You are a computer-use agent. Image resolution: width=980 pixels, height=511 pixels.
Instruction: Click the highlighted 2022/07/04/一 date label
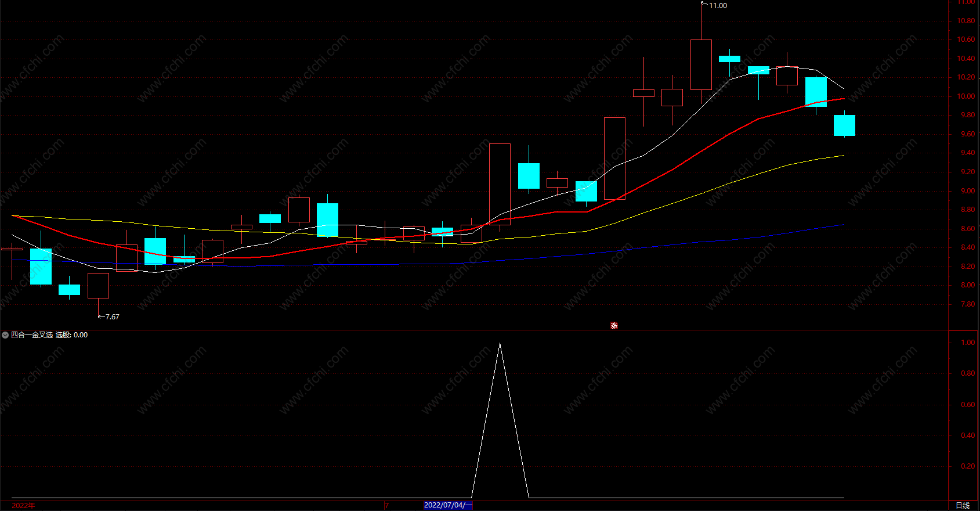point(448,505)
